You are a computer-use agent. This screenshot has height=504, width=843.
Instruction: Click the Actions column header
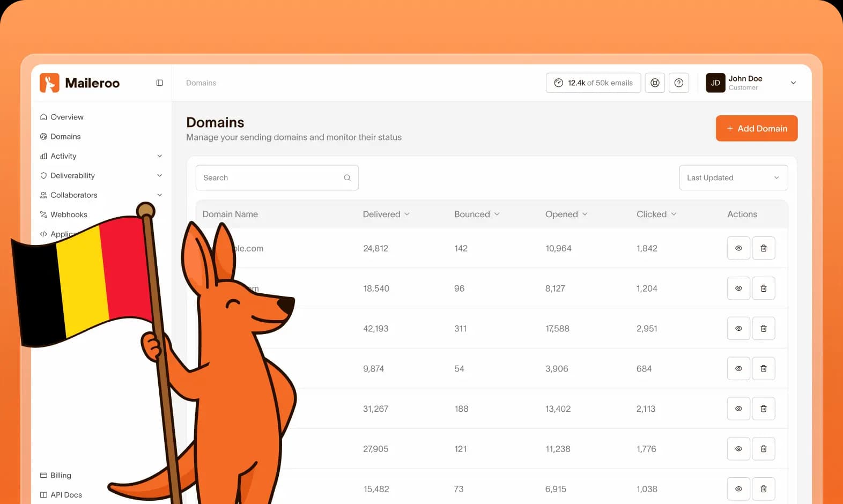coord(742,214)
